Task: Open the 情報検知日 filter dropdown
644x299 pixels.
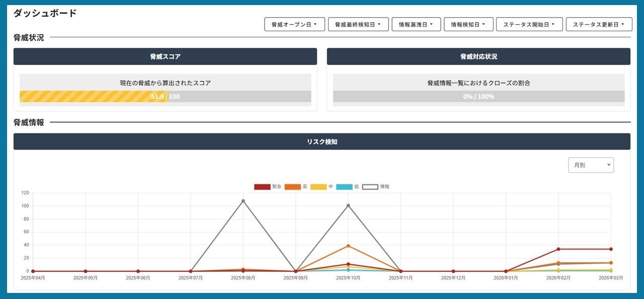Action: pyautogui.click(x=468, y=24)
